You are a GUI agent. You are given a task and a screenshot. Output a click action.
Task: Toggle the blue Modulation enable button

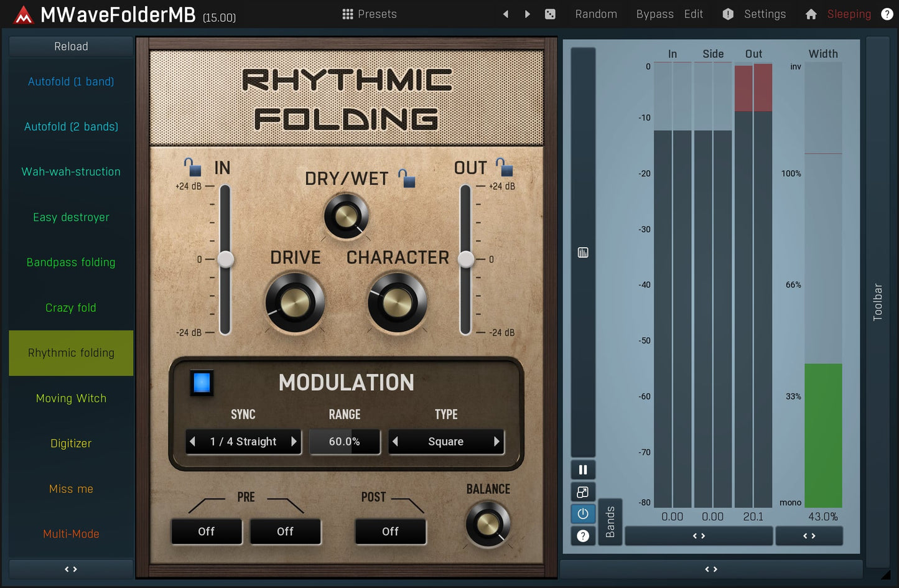click(x=202, y=383)
